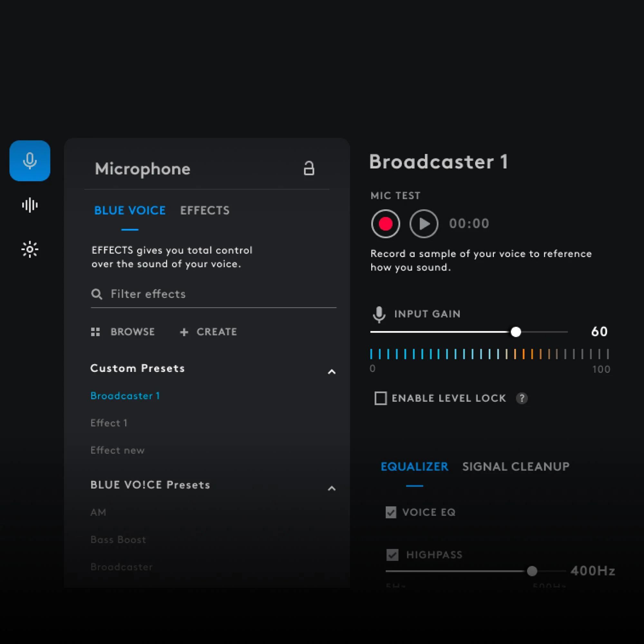Open the audio waveform sidebar section

coord(30,205)
